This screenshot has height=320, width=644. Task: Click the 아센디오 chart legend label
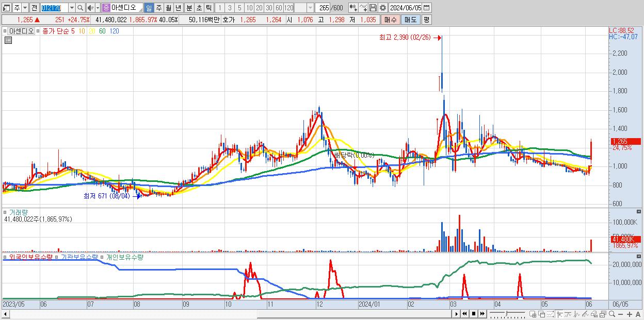tap(21, 31)
